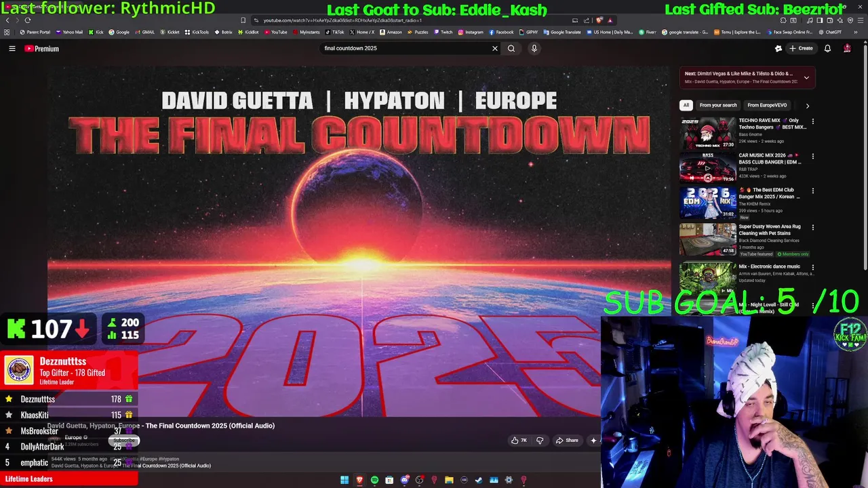Switch to Brave browser on the taskbar
Viewport: 868px width, 488px height.
[x=359, y=481]
